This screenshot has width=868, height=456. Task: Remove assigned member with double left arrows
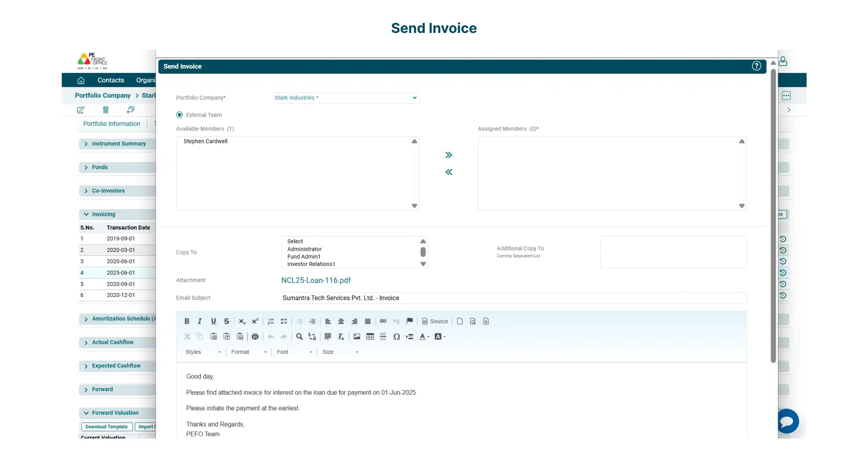click(x=448, y=172)
